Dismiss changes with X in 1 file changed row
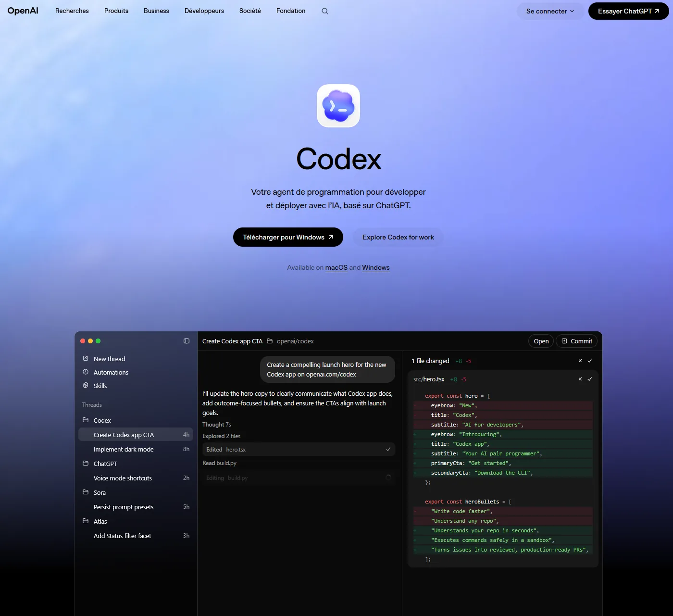This screenshot has height=616, width=673. point(580,361)
